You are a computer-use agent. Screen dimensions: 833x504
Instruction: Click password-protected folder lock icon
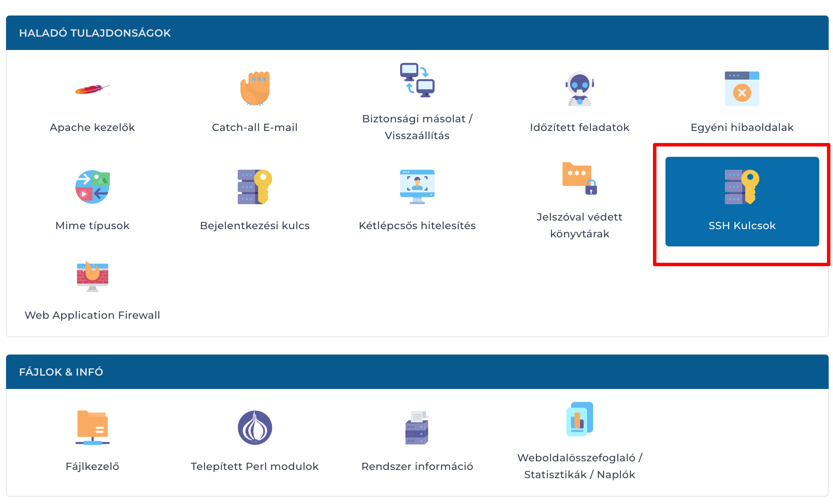click(x=579, y=178)
